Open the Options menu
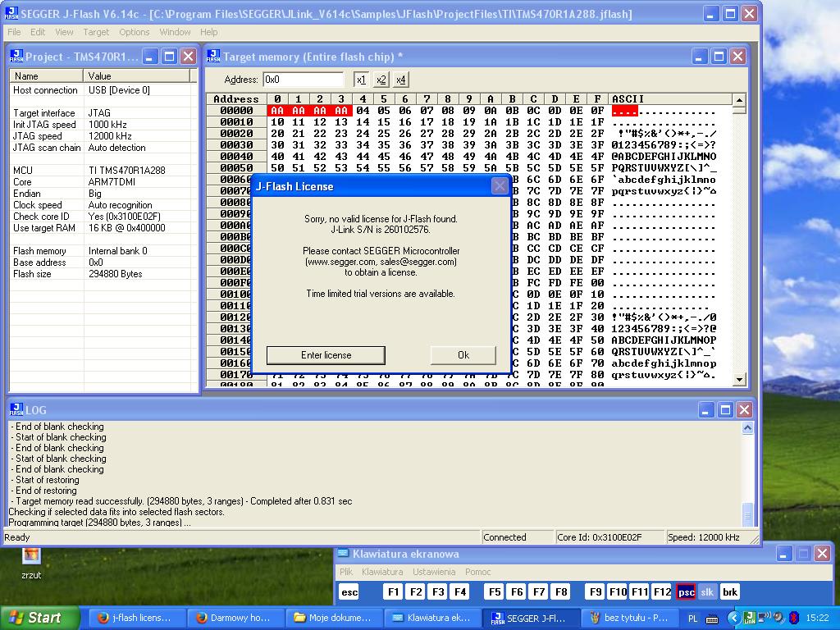Image resolution: width=840 pixels, height=630 pixels. tap(134, 32)
